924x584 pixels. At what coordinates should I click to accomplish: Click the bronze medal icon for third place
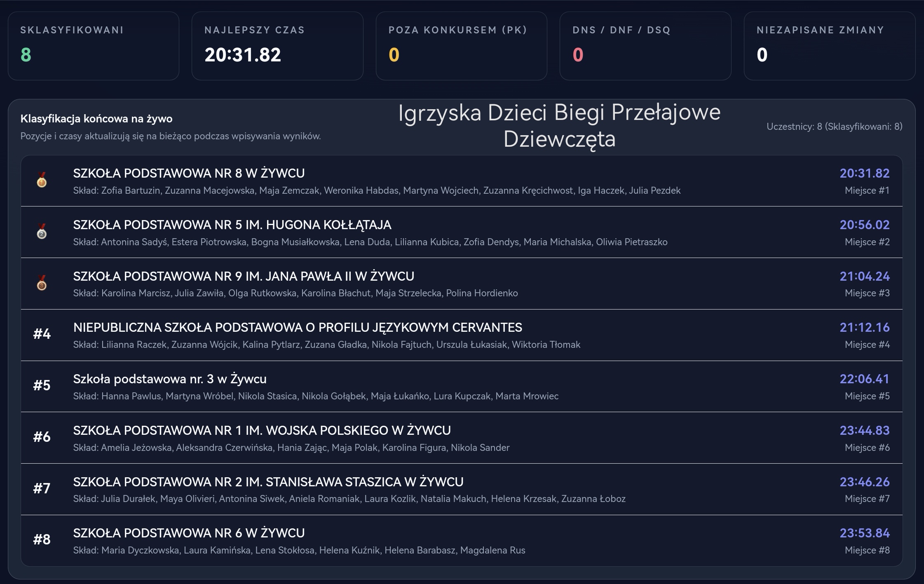click(42, 283)
